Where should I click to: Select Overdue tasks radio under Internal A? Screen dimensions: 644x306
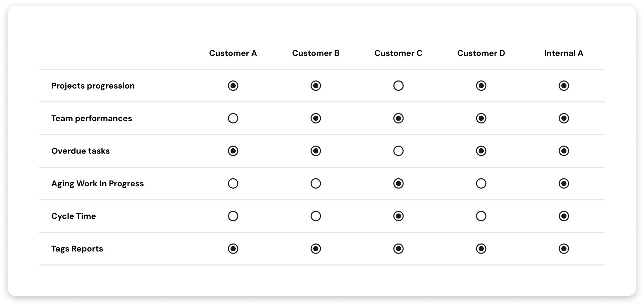click(564, 151)
